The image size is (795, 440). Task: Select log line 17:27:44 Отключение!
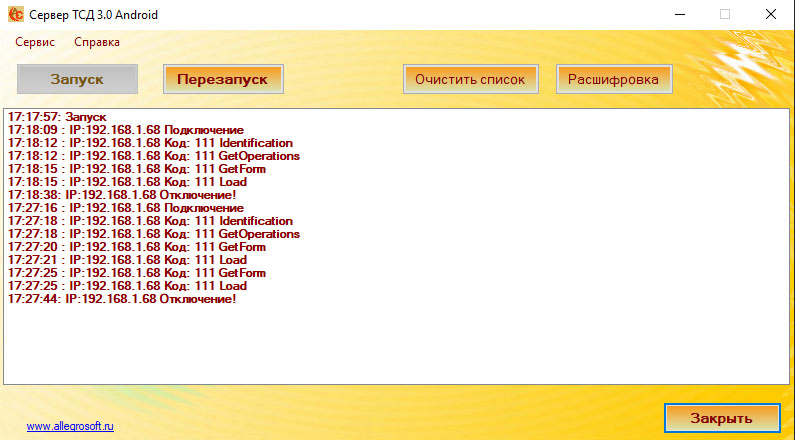pyautogui.click(x=122, y=299)
